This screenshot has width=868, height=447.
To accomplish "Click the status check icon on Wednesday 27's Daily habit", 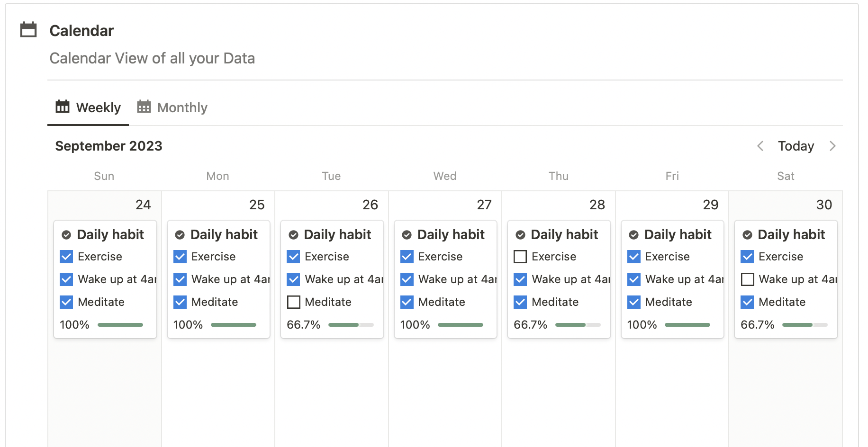I will pos(407,235).
